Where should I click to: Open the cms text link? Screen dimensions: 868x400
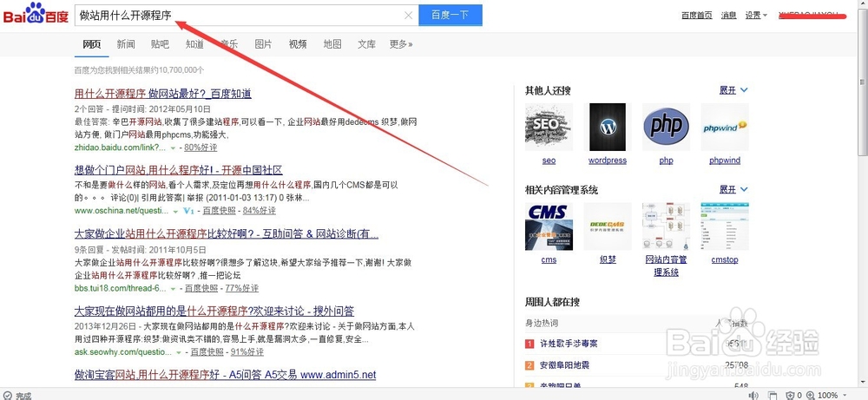point(549,260)
